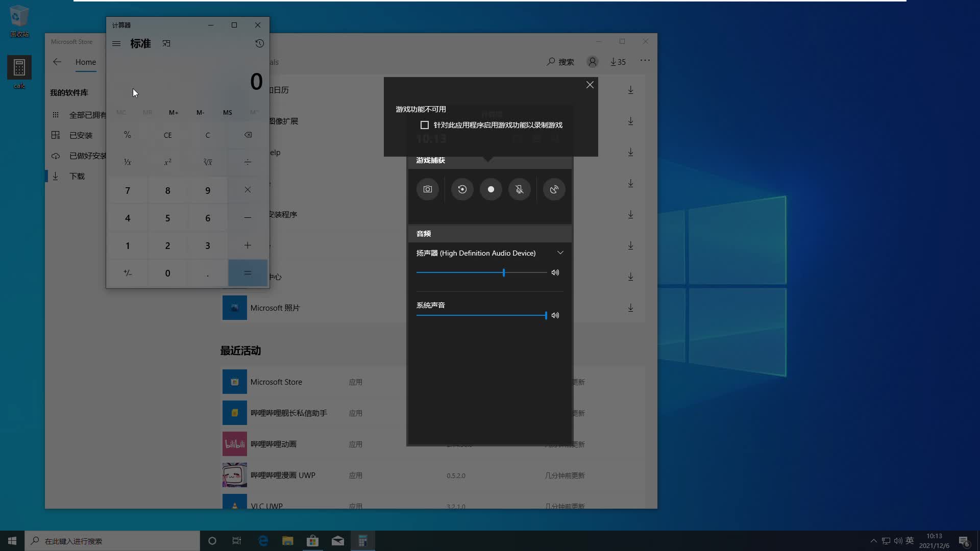Click keep-on-top icon in calculator
Image resolution: width=980 pixels, height=551 pixels.
(x=166, y=43)
